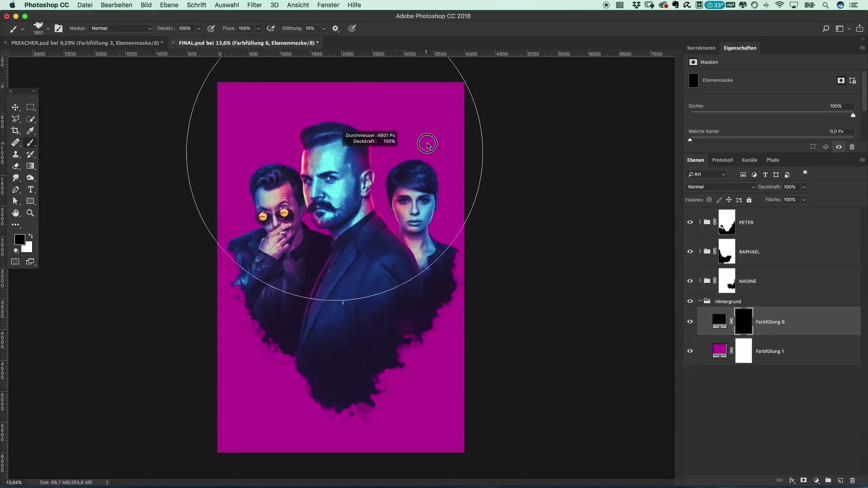The width and height of the screenshot is (868, 488).
Task: Expand the PETER layer group
Action: (x=700, y=222)
